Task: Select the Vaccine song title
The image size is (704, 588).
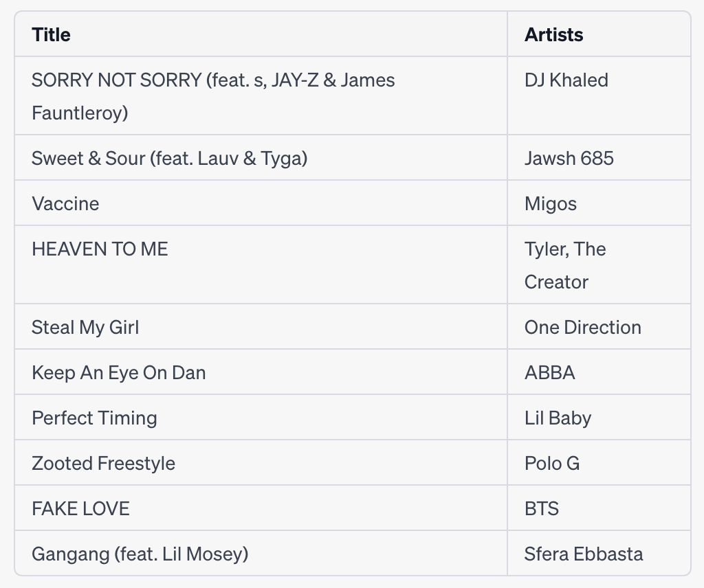Action: click(65, 203)
